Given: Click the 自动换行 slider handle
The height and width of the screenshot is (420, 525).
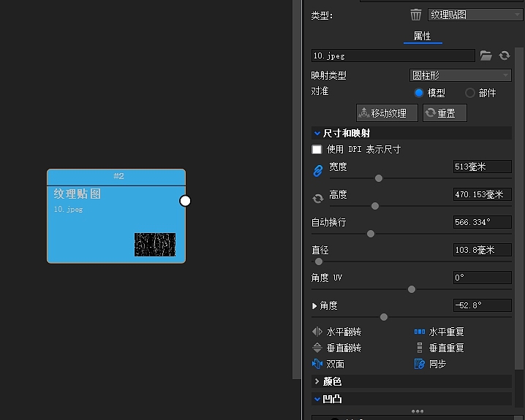Looking at the screenshot, I should [371, 234].
